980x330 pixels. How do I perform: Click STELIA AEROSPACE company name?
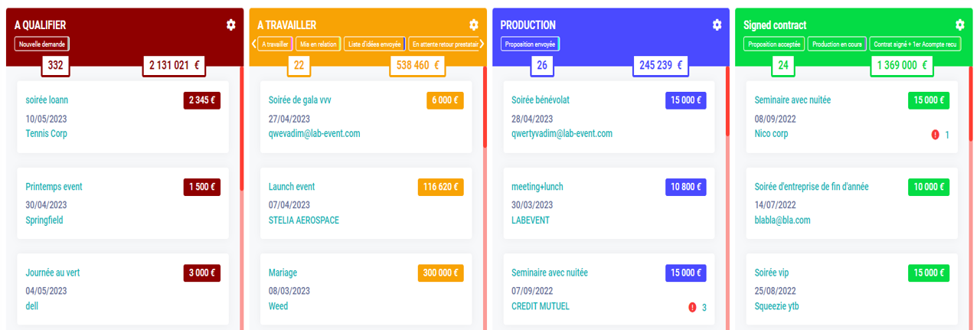coord(304,220)
